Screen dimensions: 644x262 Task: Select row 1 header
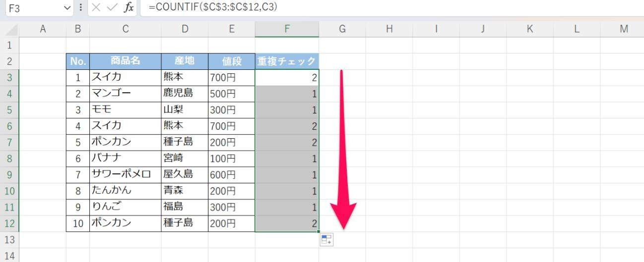[9, 45]
